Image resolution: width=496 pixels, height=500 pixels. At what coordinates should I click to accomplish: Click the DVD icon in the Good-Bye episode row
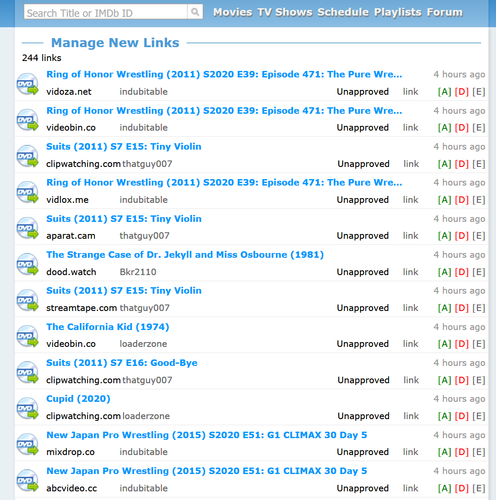[x=28, y=372]
